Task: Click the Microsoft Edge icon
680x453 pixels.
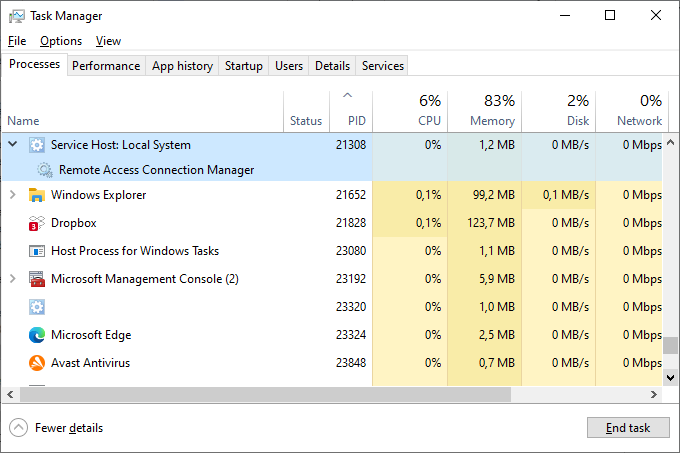Action: (x=37, y=335)
